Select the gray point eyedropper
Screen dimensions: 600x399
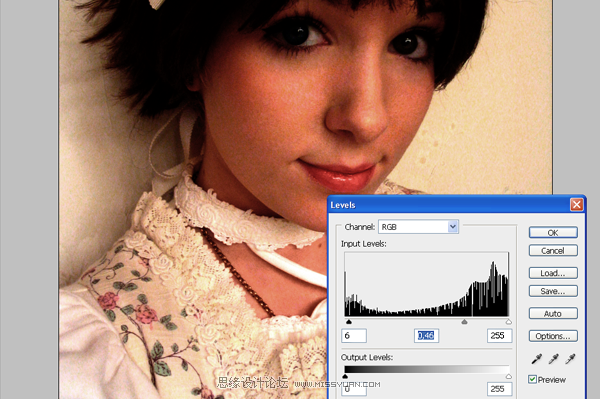(553, 359)
